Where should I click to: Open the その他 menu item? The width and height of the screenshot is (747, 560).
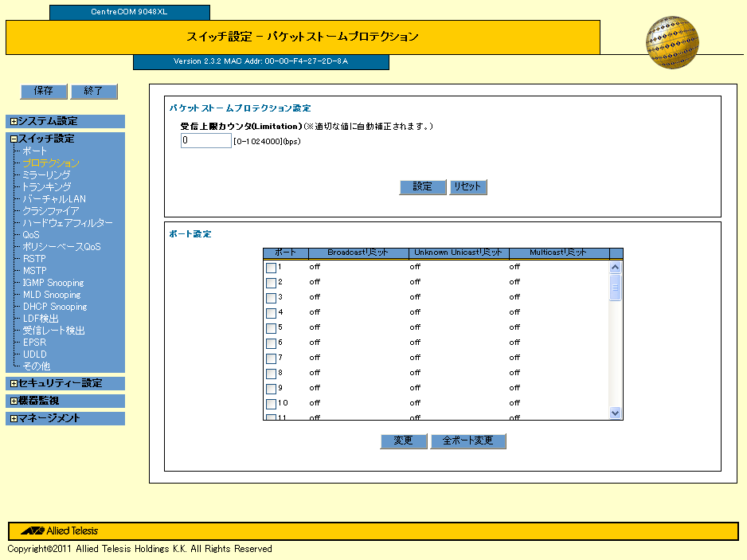(x=36, y=366)
